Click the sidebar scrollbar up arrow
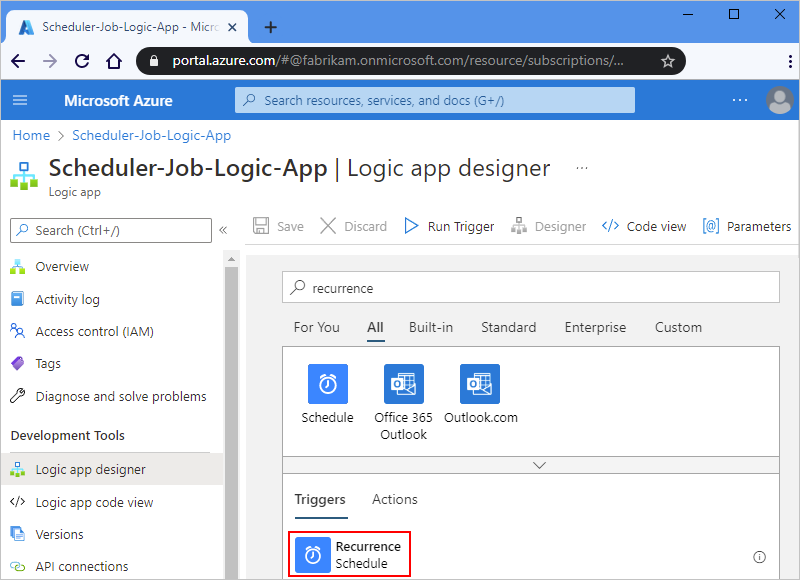800x580 pixels. (231, 260)
